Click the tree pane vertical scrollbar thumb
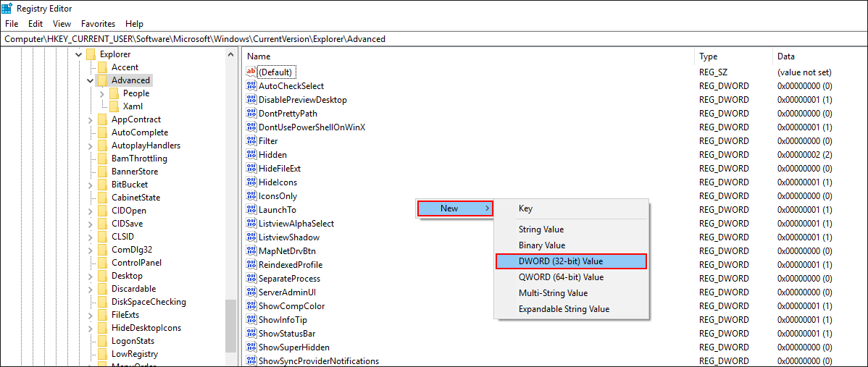 [231, 326]
